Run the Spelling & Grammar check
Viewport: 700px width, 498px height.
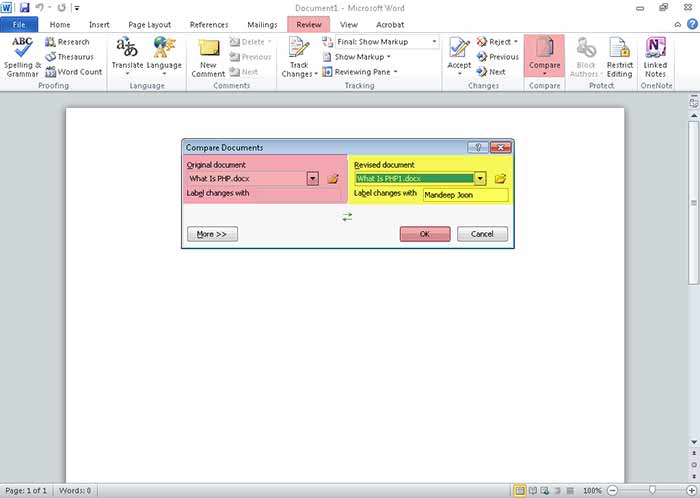click(22, 57)
